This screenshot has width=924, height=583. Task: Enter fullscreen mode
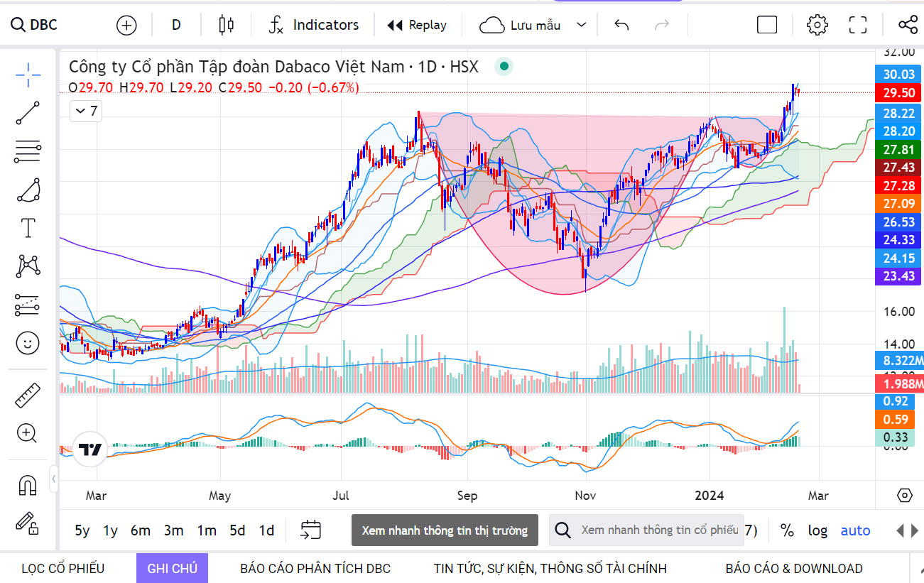[859, 25]
